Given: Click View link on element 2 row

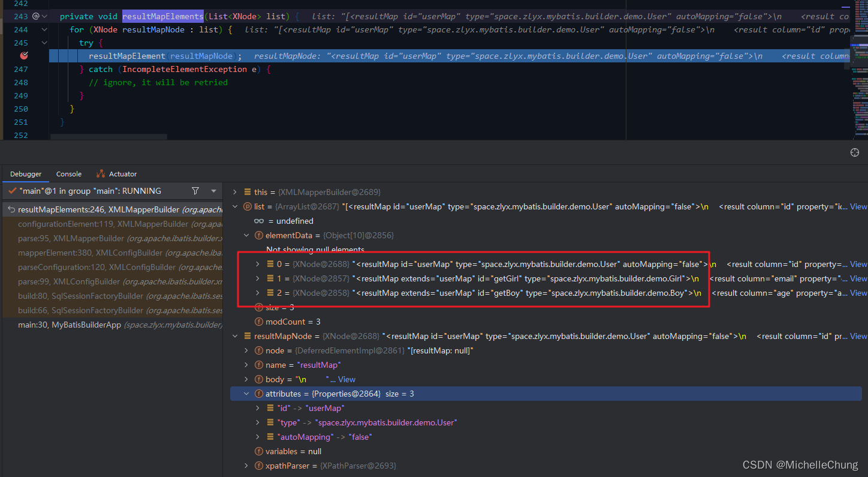Looking at the screenshot, I should point(858,293).
